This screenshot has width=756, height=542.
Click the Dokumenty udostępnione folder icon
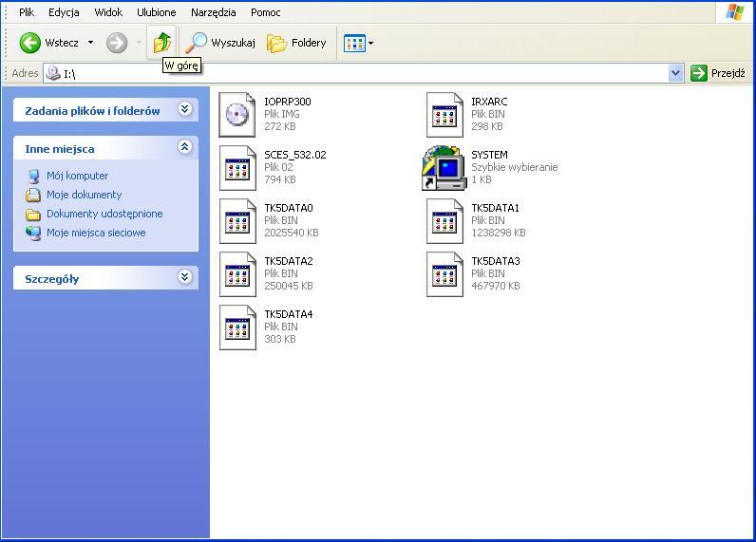[33, 214]
